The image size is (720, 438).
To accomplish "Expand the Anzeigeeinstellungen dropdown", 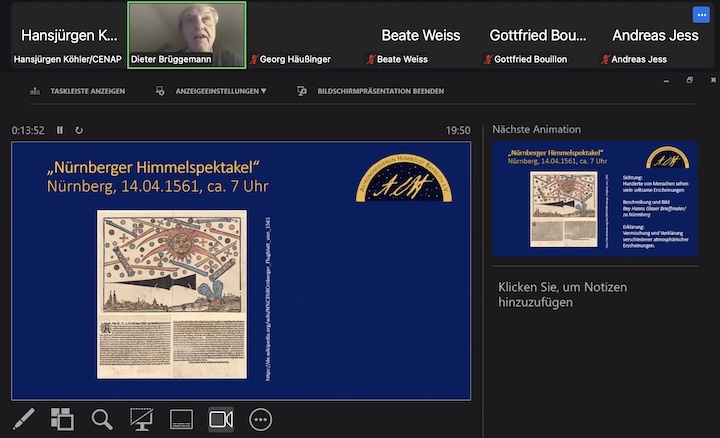I will (x=212, y=91).
